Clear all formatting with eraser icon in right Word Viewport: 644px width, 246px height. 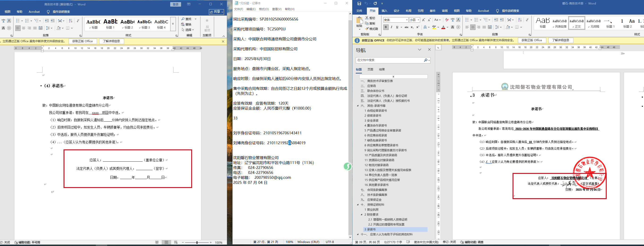[x=447, y=20]
